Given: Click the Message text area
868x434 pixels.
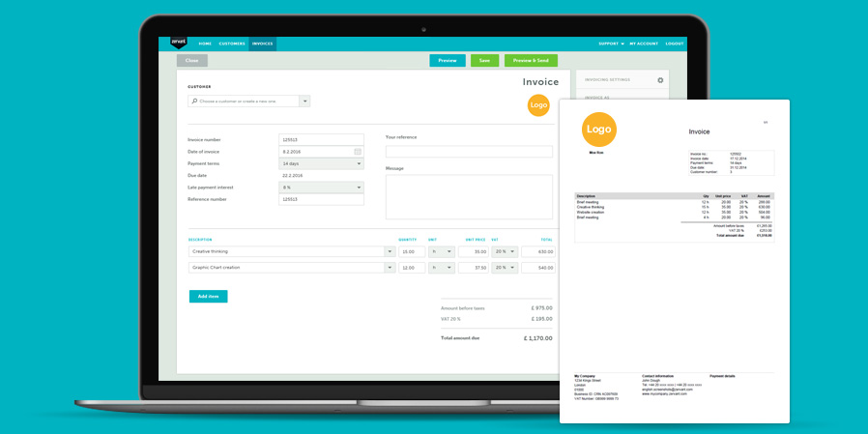Looking at the screenshot, I should pos(469,197).
